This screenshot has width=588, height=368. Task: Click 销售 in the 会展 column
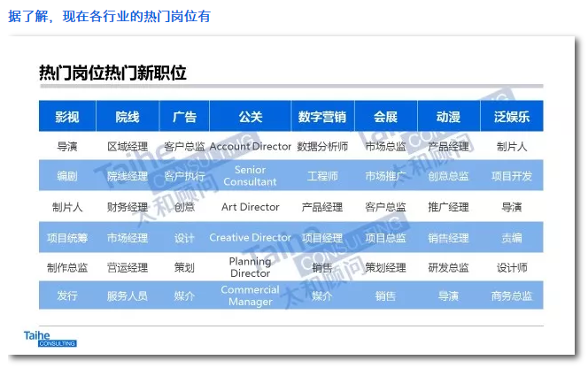[385, 295]
